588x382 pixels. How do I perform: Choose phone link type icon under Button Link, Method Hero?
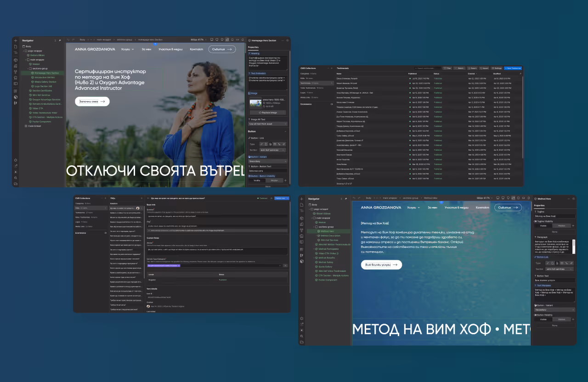coord(566,263)
